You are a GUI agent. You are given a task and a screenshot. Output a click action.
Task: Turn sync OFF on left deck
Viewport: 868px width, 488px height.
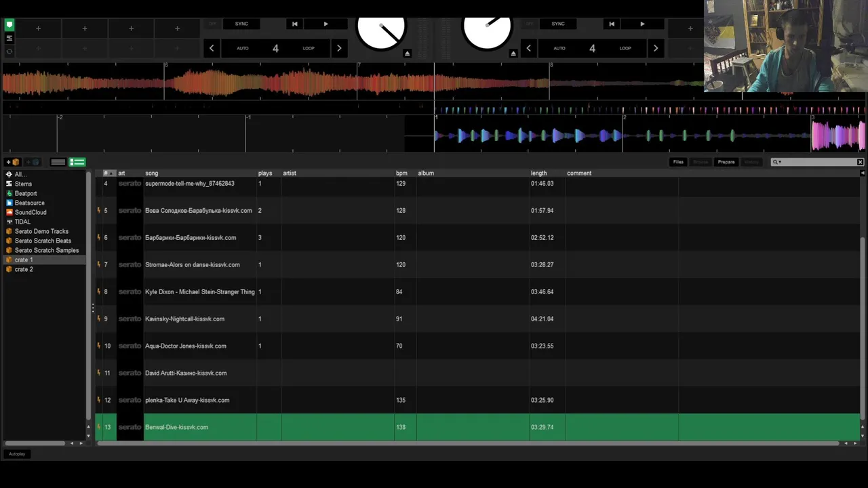pos(212,24)
